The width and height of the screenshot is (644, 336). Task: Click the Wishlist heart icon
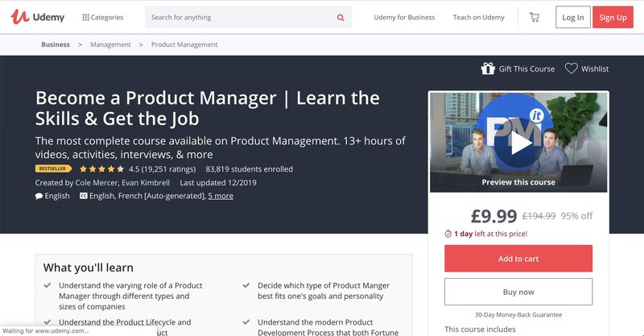[571, 68]
